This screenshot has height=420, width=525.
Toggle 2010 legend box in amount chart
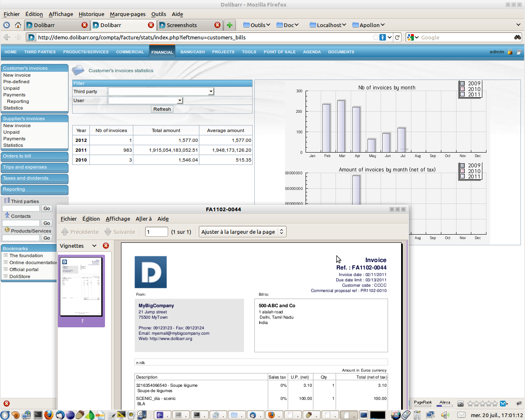[x=462, y=171]
